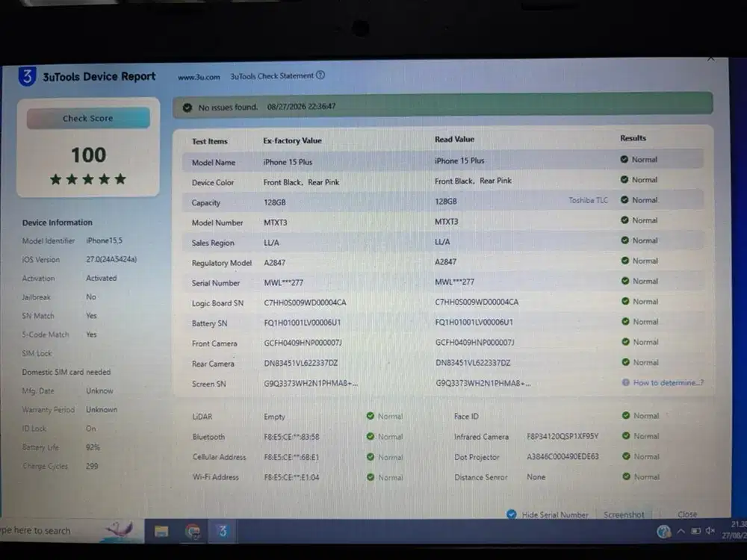This screenshot has height=560, width=747.
Task: Open File Explorer from the taskbar
Action: pyautogui.click(x=161, y=531)
